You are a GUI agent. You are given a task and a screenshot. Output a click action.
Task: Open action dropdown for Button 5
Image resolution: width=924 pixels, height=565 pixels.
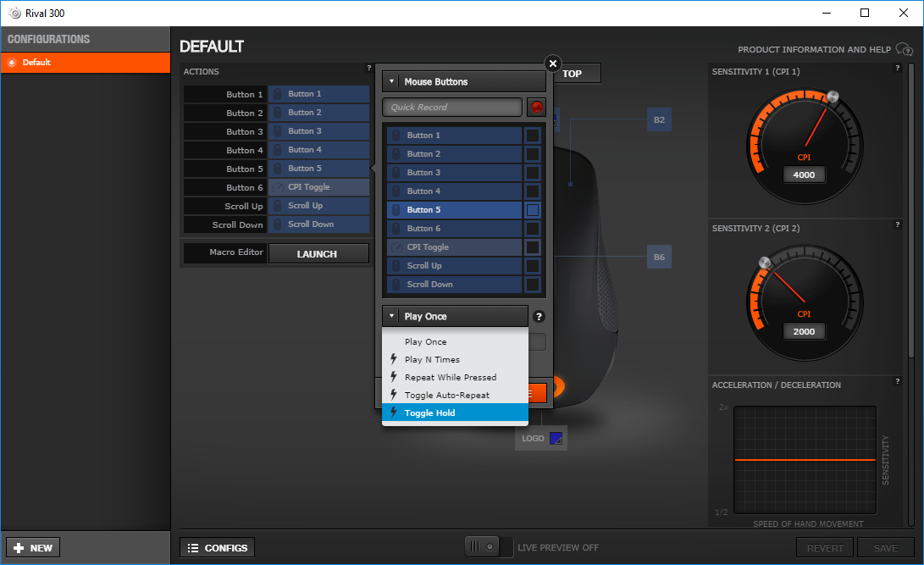tap(318, 169)
